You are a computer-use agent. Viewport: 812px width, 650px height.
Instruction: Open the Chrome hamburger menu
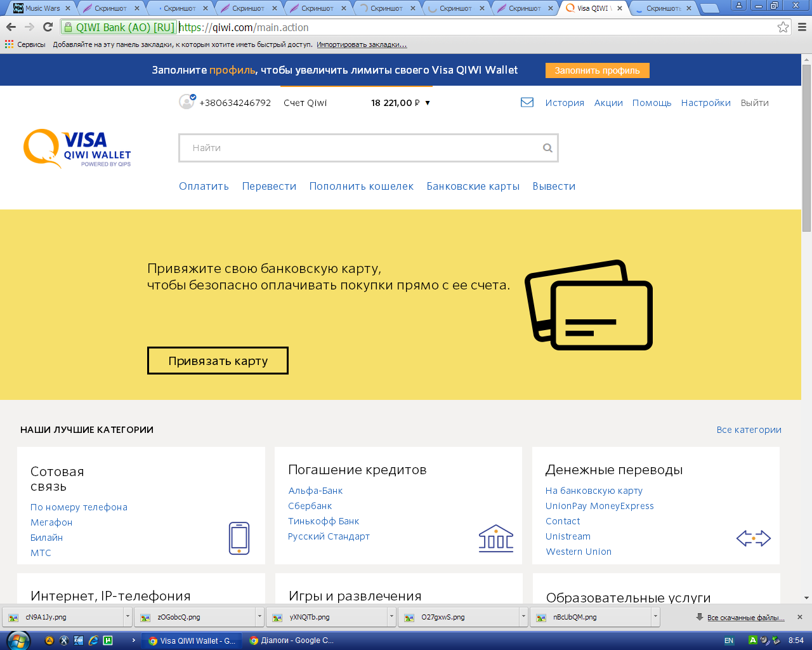pos(802,27)
